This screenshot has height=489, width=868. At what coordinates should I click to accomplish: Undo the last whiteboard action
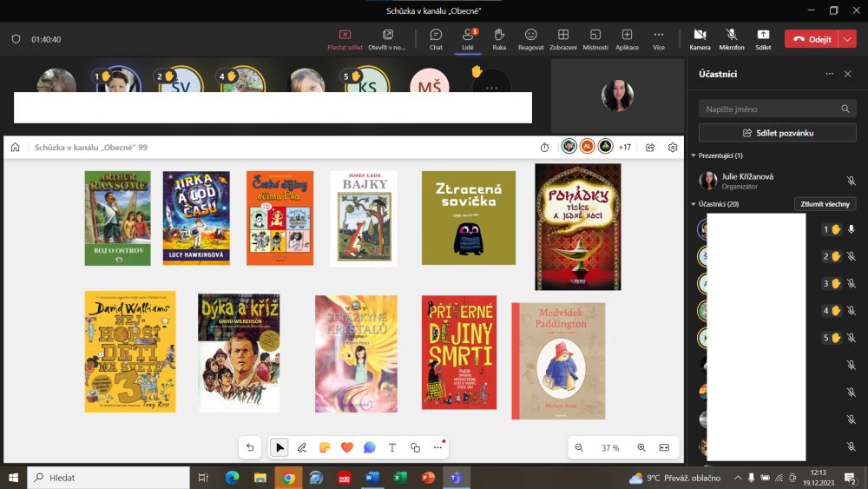coord(250,447)
